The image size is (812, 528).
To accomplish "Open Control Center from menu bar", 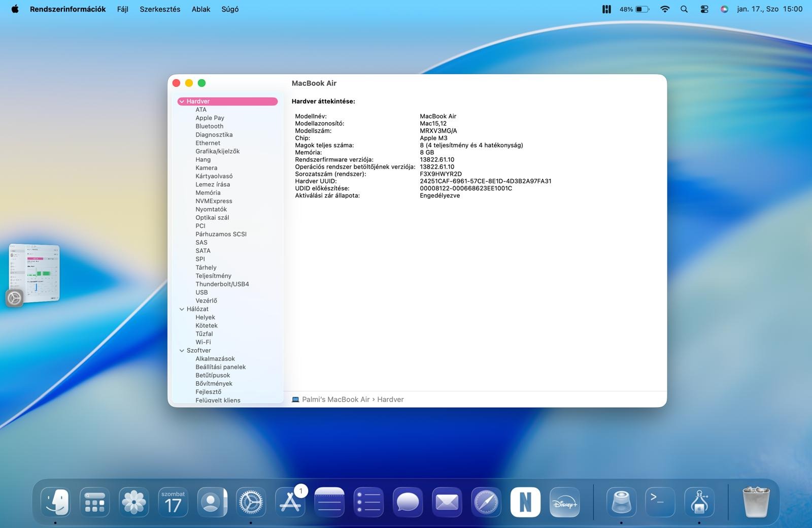I will pyautogui.click(x=704, y=9).
